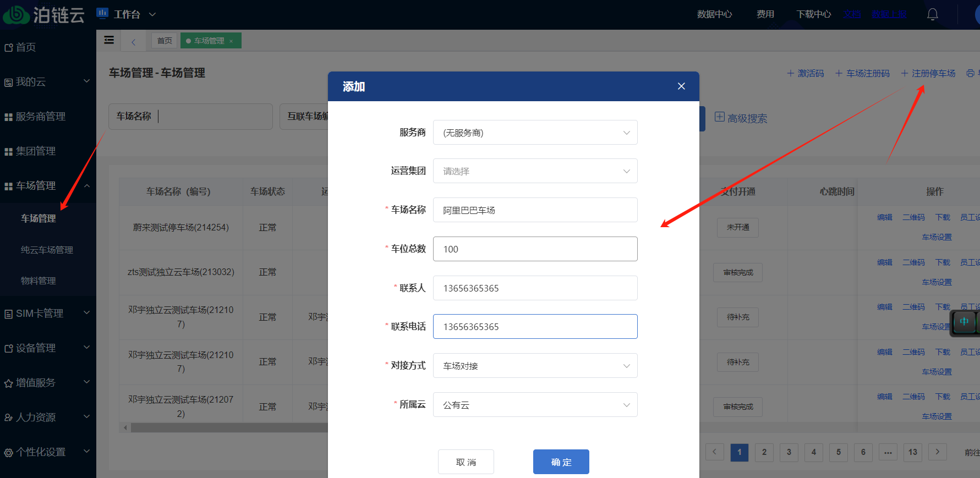Image resolution: width=980 pixels, height=478 pixels.
Task: Select 纯云车场管理 in sidebar
Action: click(x=47, y=250)
